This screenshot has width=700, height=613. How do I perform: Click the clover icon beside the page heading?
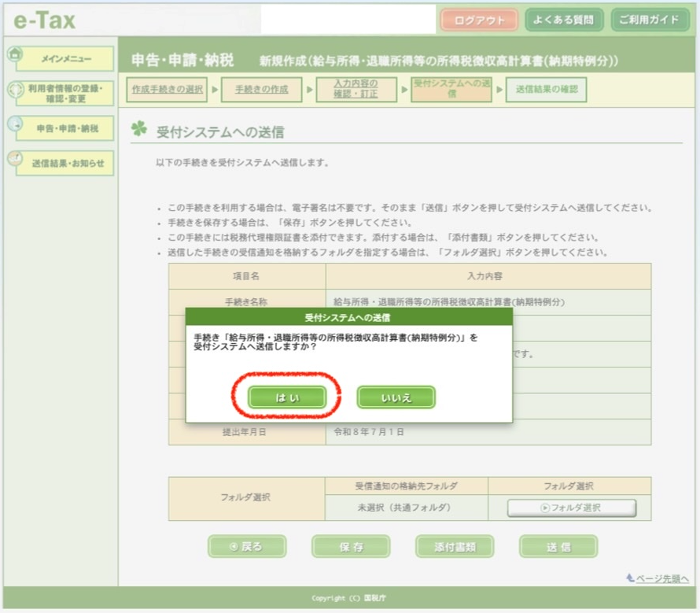[139, 129]
